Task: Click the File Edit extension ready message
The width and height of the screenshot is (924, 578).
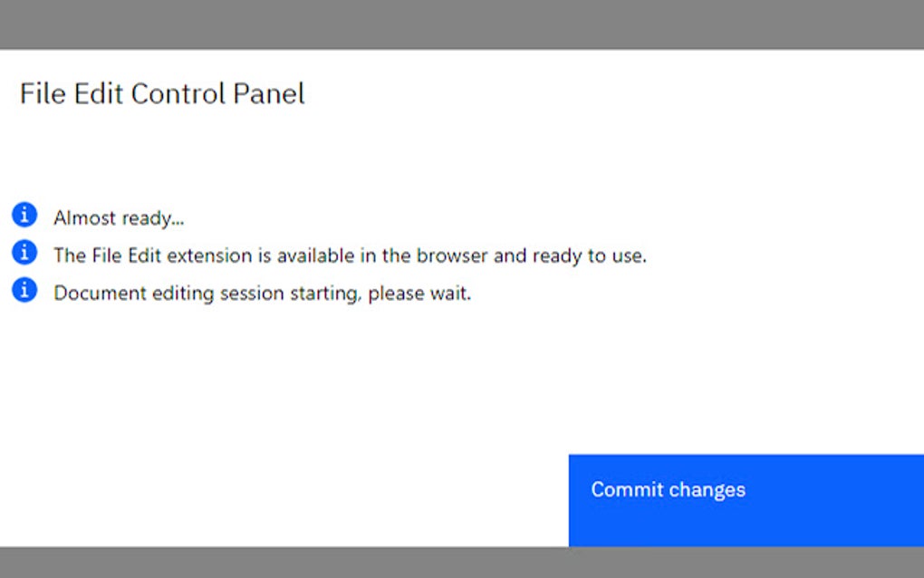Action: (351, 255)
